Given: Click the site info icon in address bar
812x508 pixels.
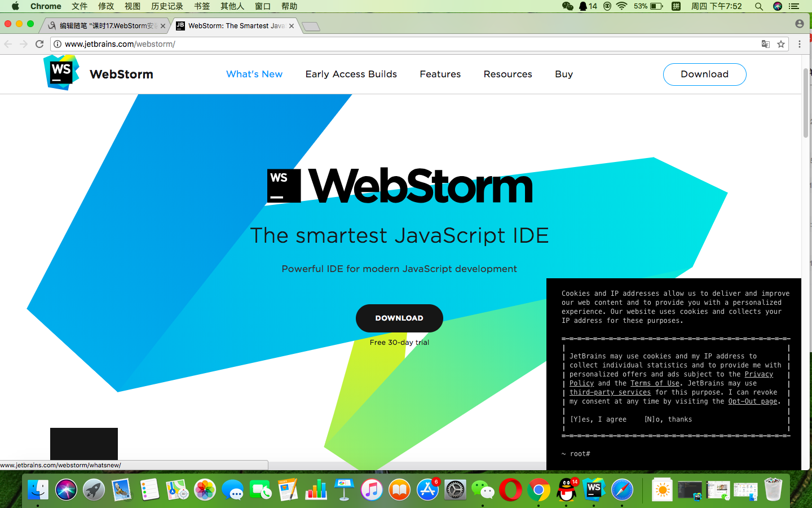Looking at the screenshot, I should pos(58,44).
